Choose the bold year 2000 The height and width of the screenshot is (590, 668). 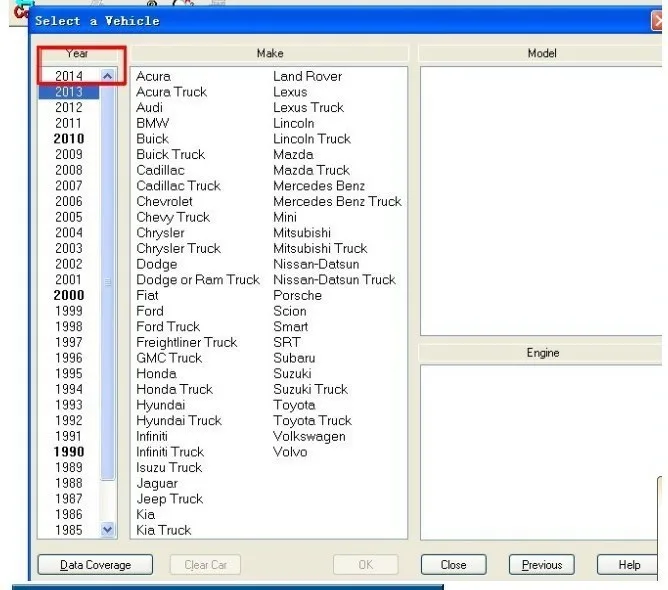point(69,295)
